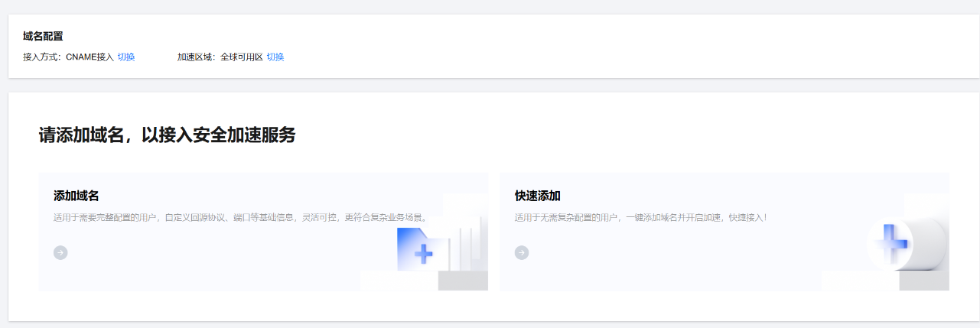Click the heading 请添加域名，以接入安全加速服务
The height and width of the screenshot is (328, 980).
coord(167,135)
